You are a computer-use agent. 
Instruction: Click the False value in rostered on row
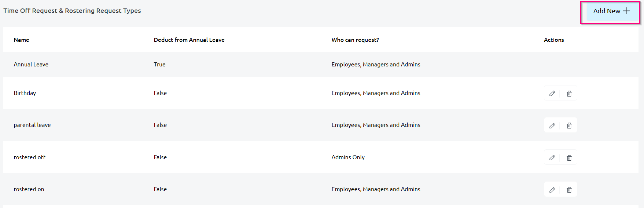(160, 189)
